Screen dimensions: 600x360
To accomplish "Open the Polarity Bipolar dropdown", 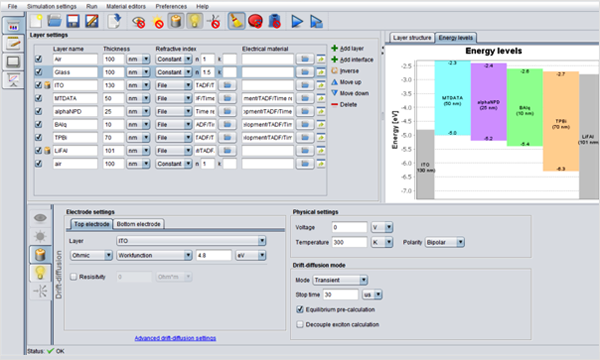I will (445, 242).
